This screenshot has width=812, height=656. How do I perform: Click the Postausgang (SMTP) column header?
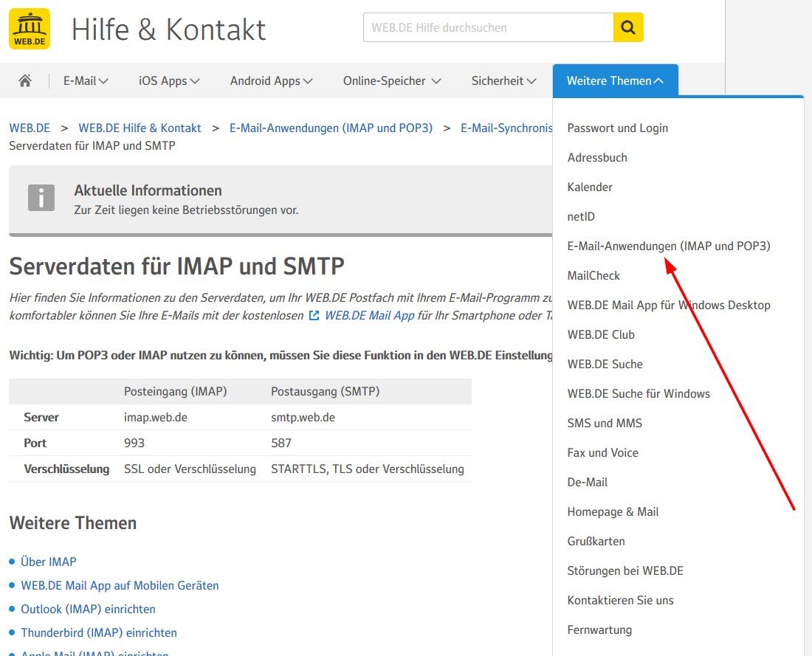tap(326, 391)
